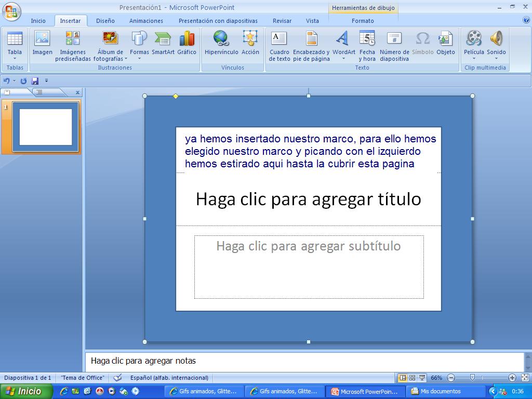
Task: Zoom out with the minus button
Action: [x=451, y=378]
